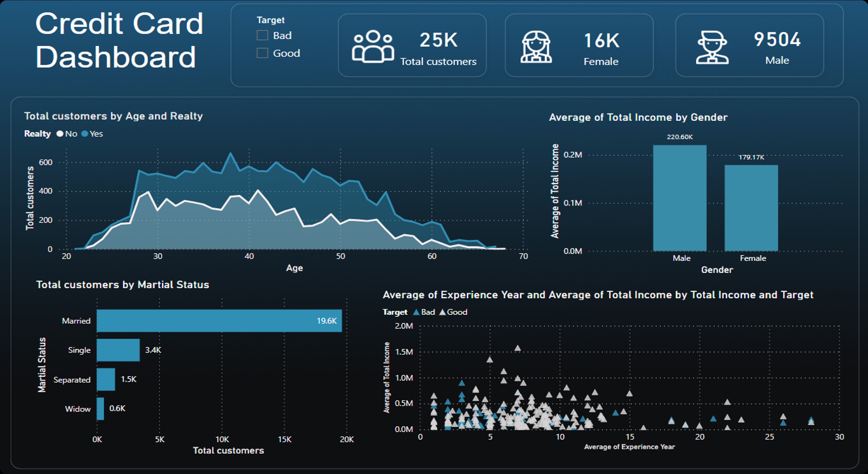Screen dimensions: 868x474
Task: Click the 2.0M tick on the scatter chart
Action: (x=404, y=326)
